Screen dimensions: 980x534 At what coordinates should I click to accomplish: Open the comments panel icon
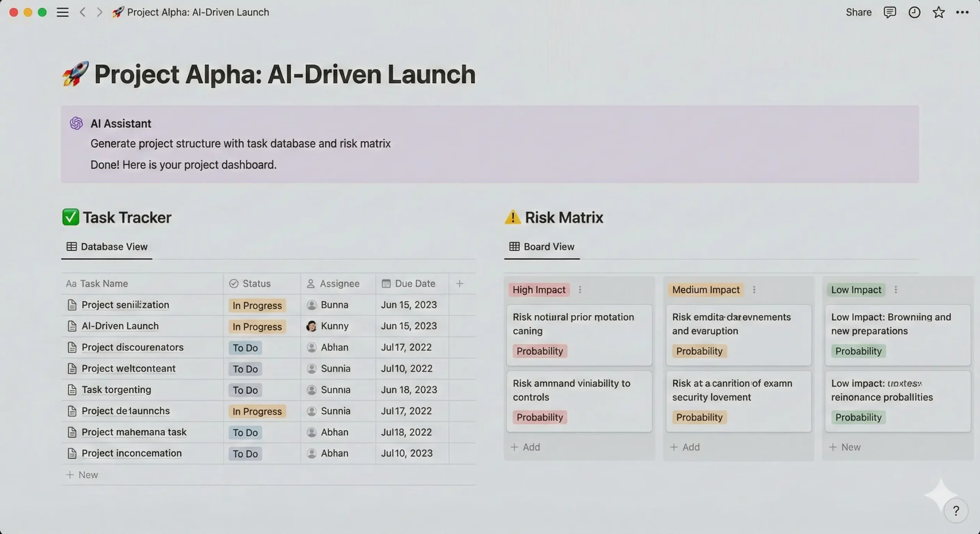(890, 12)
